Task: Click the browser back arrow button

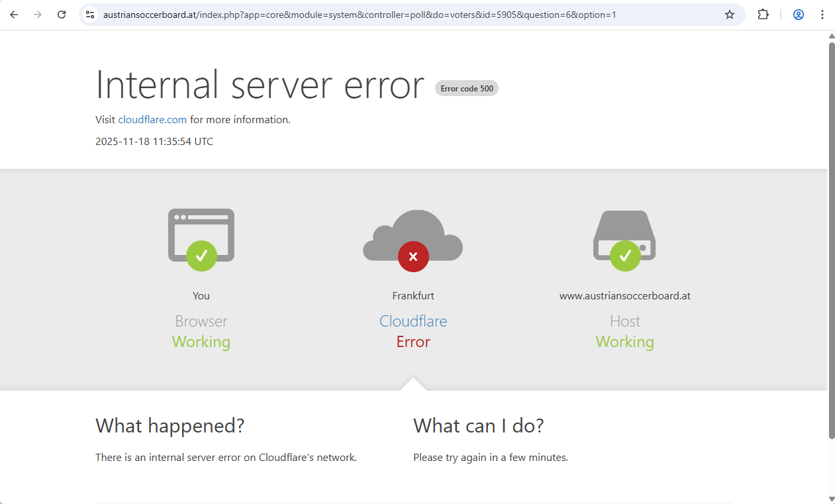Action: (x=14, y=15)
